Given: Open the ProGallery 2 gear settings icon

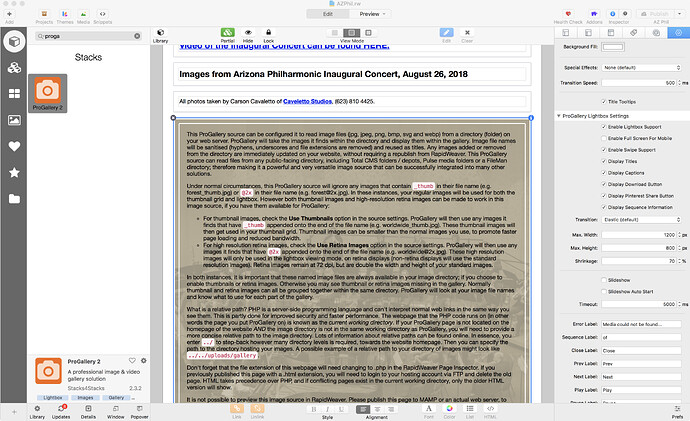Looking at the screenshot, I should pyautogui.click(x=143, y=361).
